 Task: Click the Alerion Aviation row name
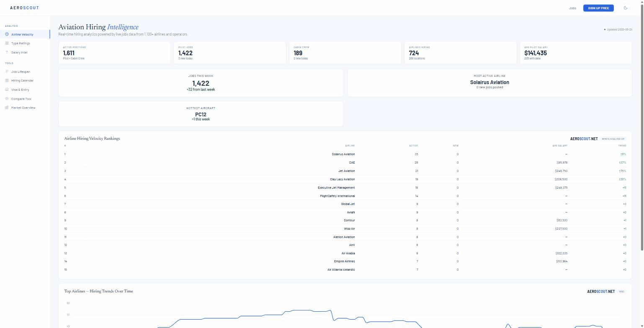(344, 237)
